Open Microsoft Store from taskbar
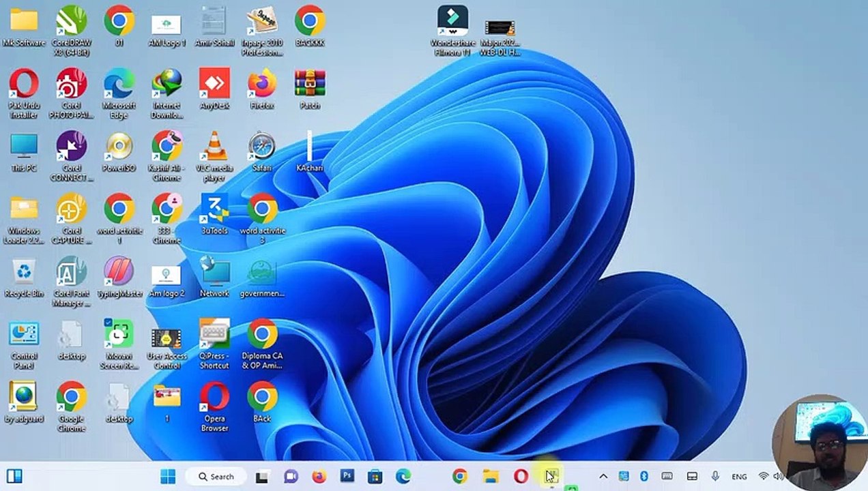This screenshot has width=868, height=491. click(375, 477)
